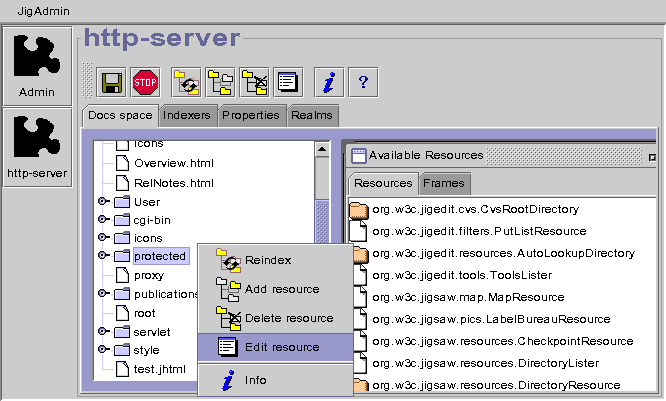Expand the User tree node

coord(103,201)
